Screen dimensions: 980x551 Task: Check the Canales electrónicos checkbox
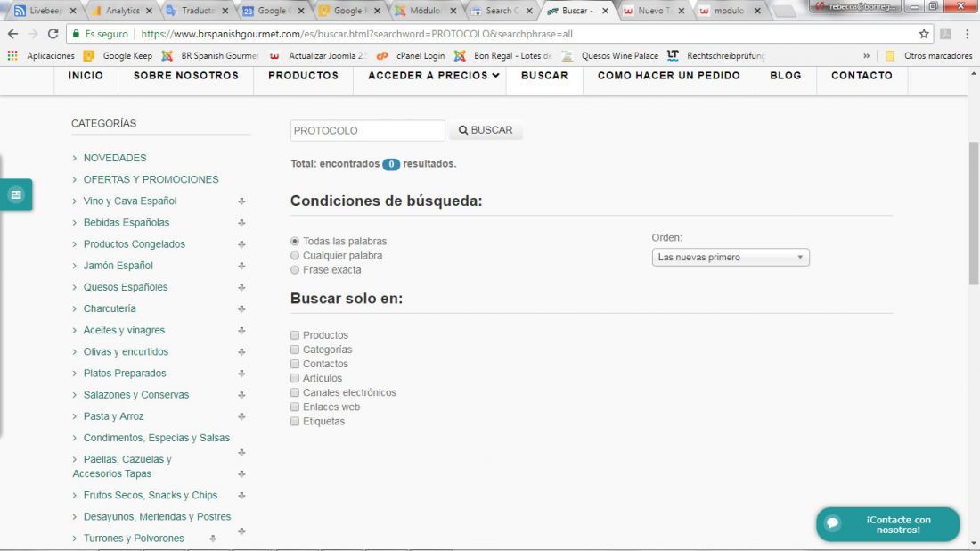[295, 393]
